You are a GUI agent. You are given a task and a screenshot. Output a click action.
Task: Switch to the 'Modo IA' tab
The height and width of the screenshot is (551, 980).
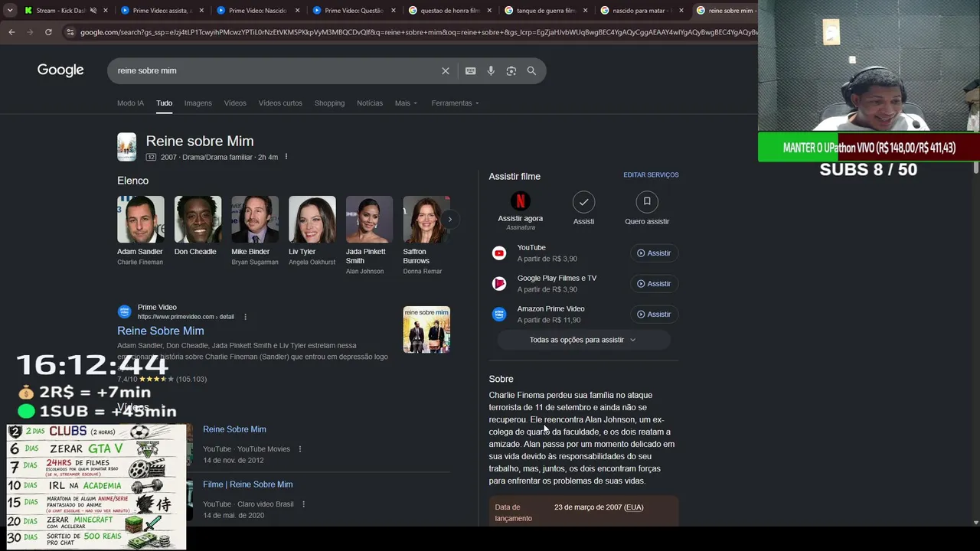pos(130,103)
